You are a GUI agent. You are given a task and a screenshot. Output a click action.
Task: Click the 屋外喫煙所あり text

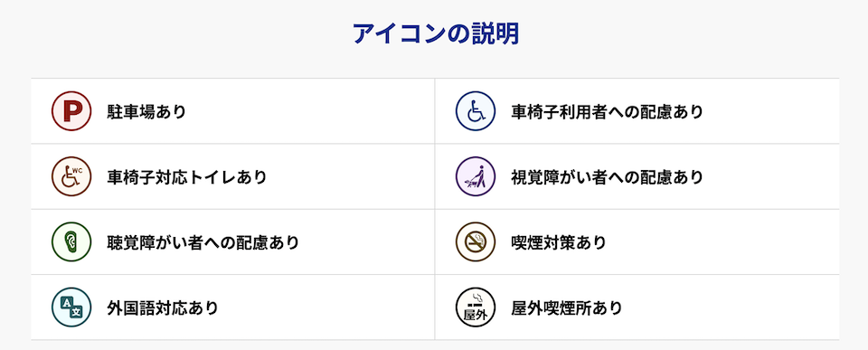pyautogui.click(x=567, y=307)
